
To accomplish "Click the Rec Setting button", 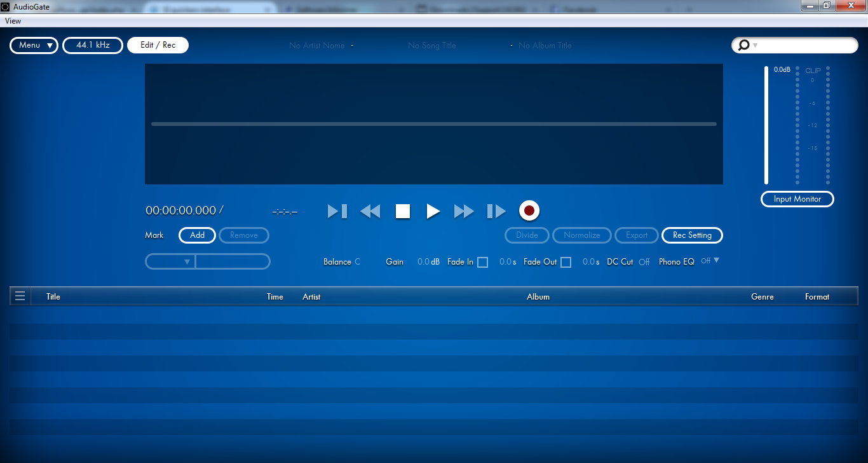I will click(692, 235).
